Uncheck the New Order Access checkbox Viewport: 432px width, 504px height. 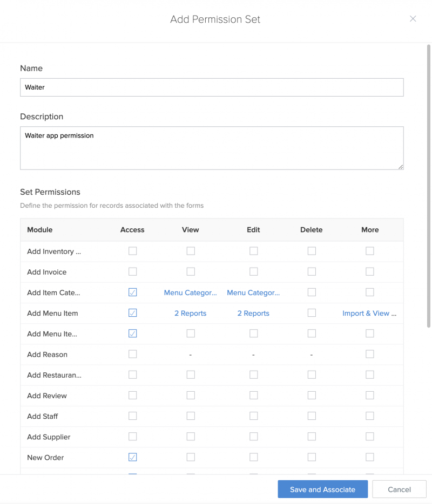click(x=133, y=457)
